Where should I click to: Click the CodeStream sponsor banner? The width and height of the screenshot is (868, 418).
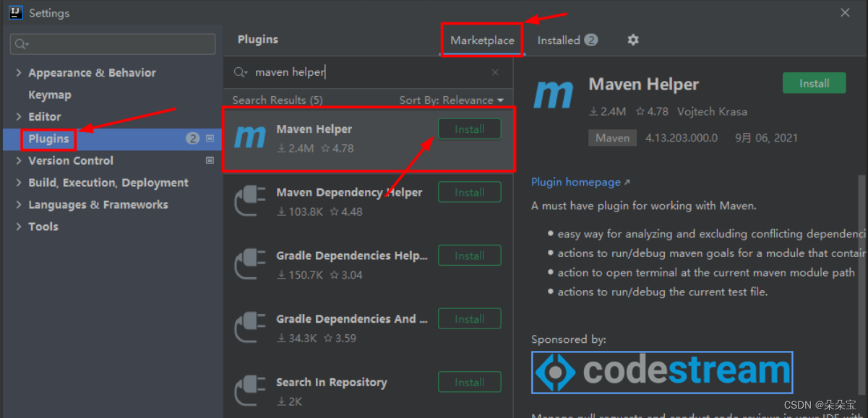tap(662, 373)
